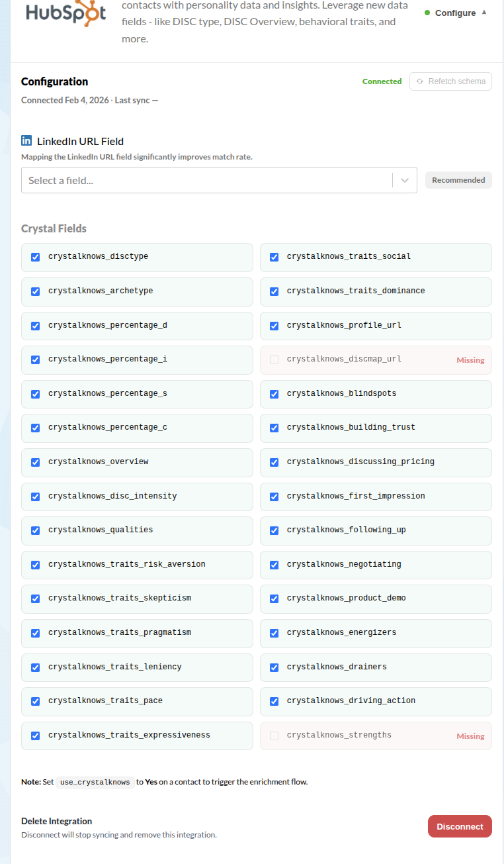Toggle the crystalknows_traits_social checkbox
The width and height of the screenshot is (504, 864).
[274, 257]
